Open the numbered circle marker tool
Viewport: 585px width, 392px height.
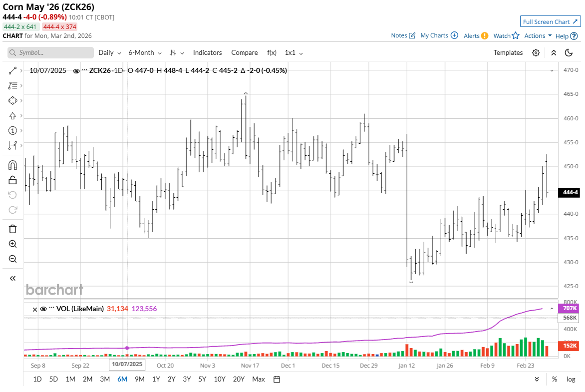point(12,131)
